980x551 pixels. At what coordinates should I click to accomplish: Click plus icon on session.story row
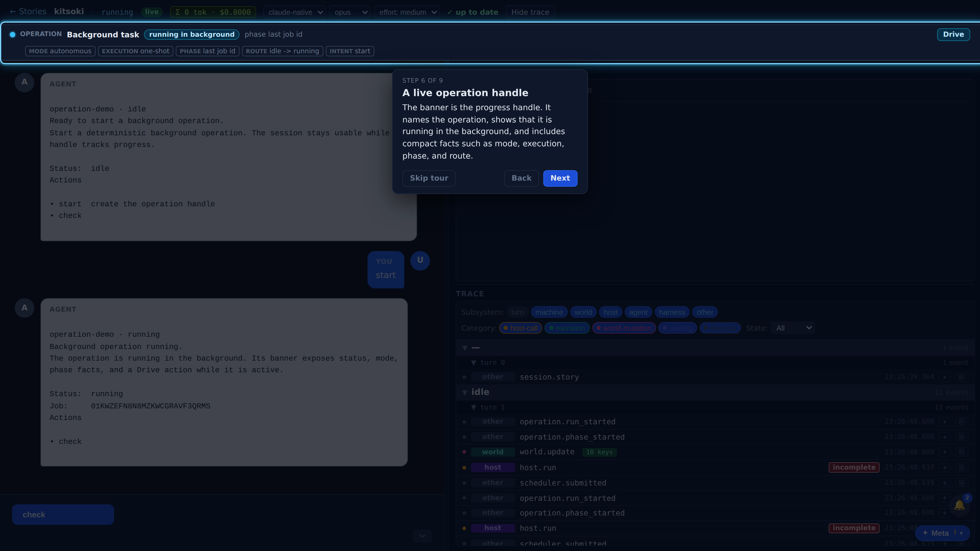click(944, 377)
